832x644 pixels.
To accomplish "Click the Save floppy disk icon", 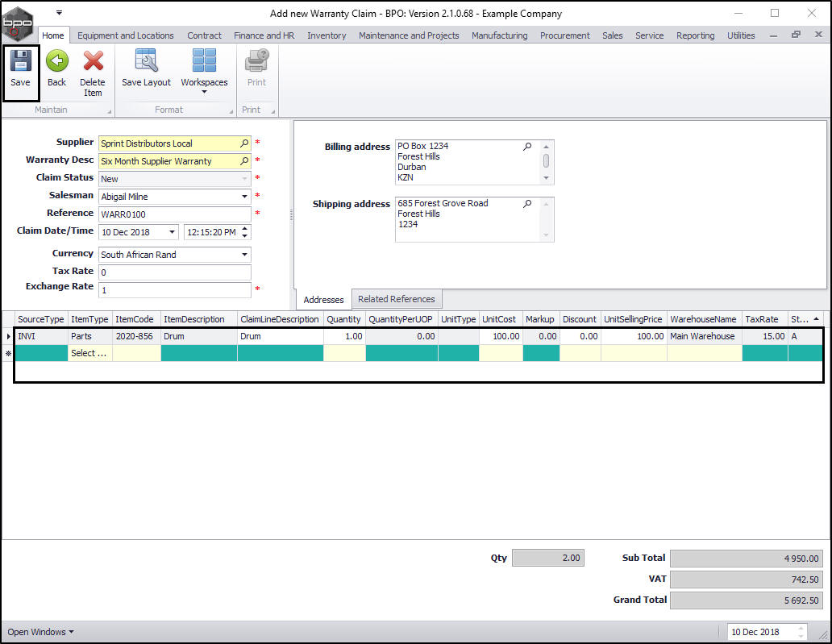I will pyautogui.click(x=20, y=61).
